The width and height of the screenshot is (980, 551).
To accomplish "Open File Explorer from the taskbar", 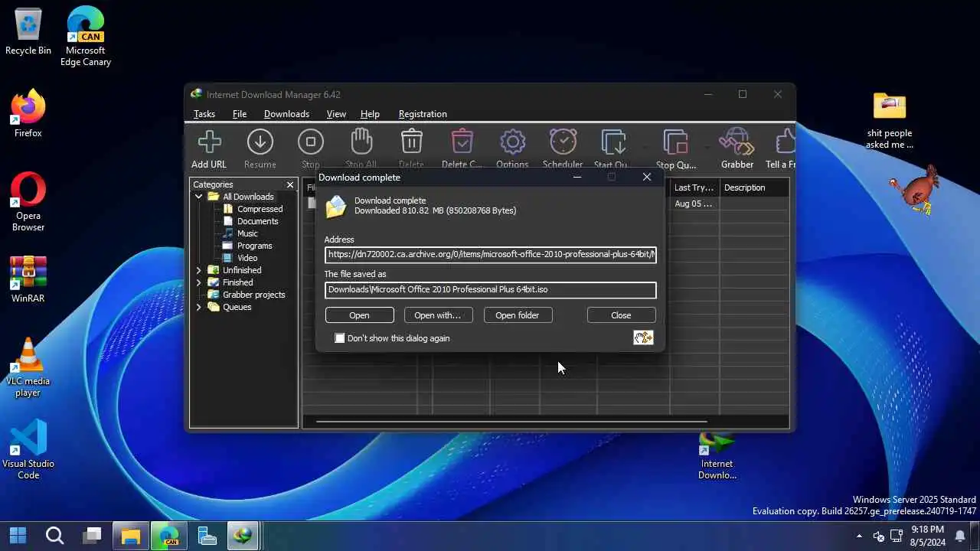I will point(131,535).
